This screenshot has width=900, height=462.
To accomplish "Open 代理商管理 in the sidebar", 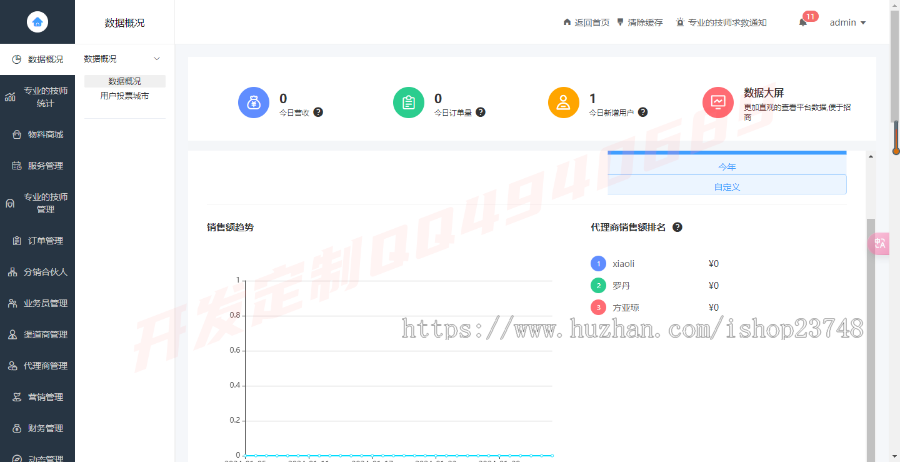I will point(37,366).
